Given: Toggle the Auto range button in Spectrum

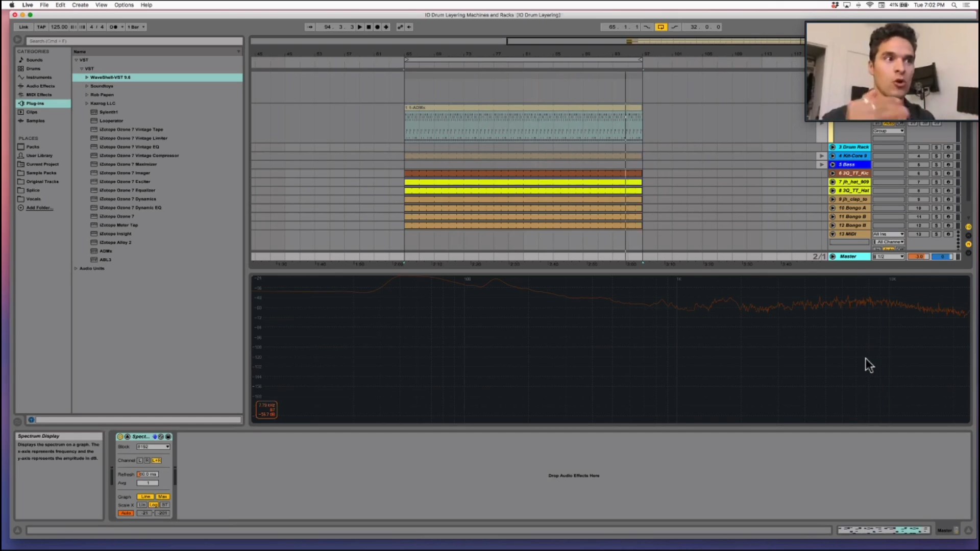Looking at the screenshot, I should pyautogui.click(x=126, y=513).
